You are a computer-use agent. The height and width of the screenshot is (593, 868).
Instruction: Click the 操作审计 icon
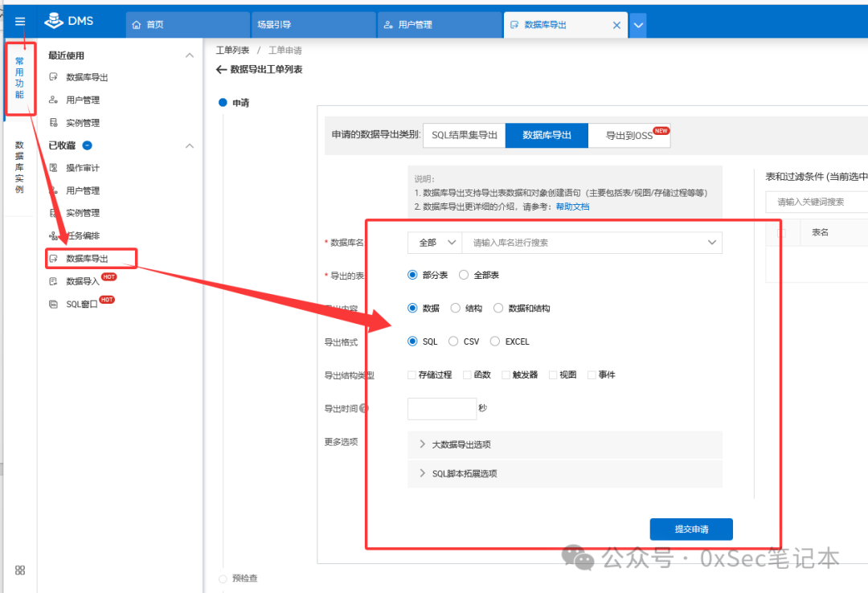point(53,168)
